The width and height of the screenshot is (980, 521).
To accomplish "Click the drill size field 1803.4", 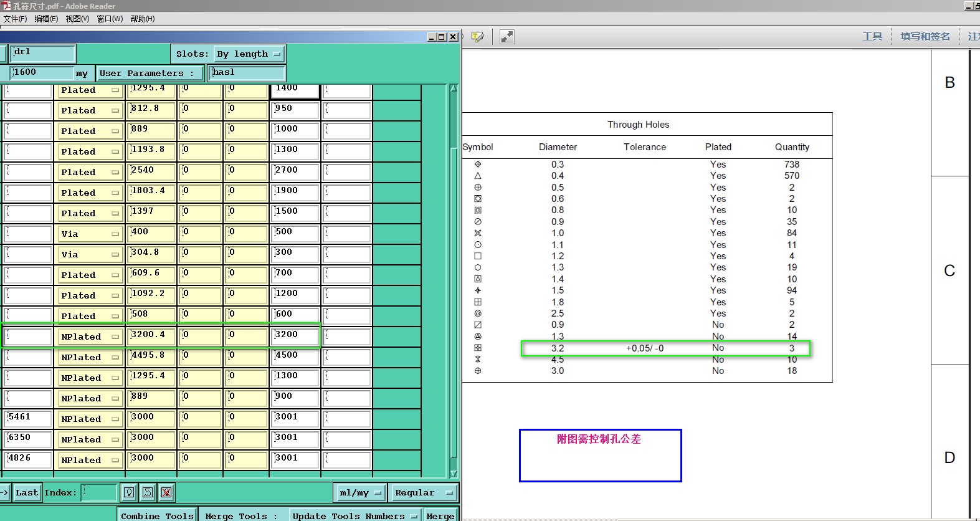I will point(151,193).
